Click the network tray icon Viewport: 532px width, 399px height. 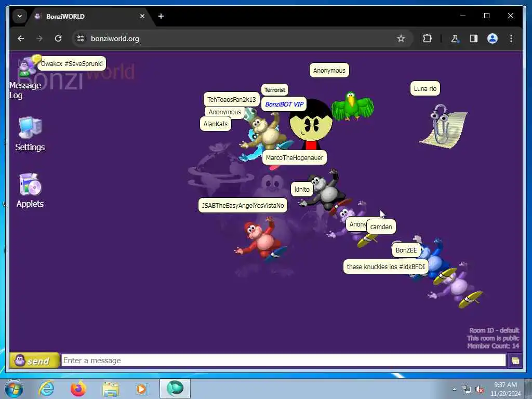pos(467,390)
